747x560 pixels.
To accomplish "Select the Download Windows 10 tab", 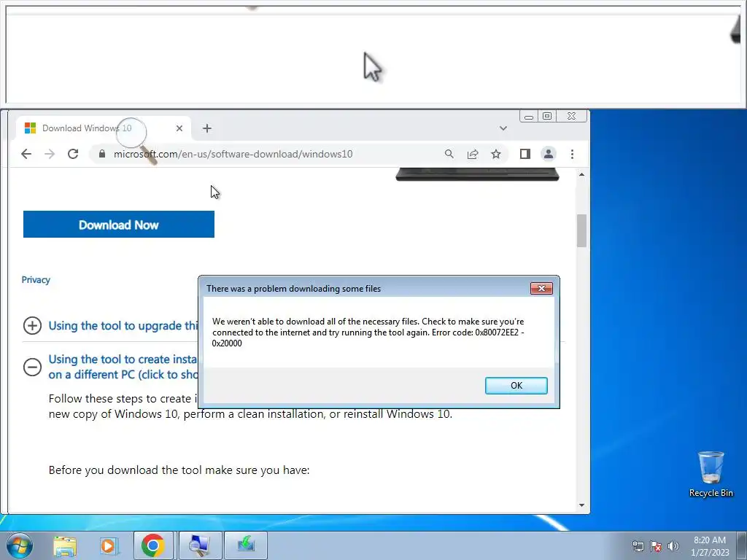I will tap(104, 128).
